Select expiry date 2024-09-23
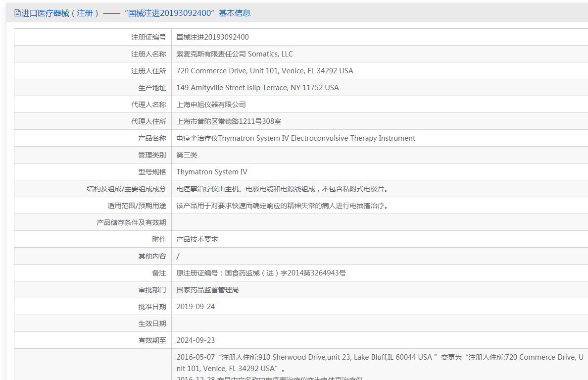The height and width of the screenshot is (380, 588). pos(196,341)
